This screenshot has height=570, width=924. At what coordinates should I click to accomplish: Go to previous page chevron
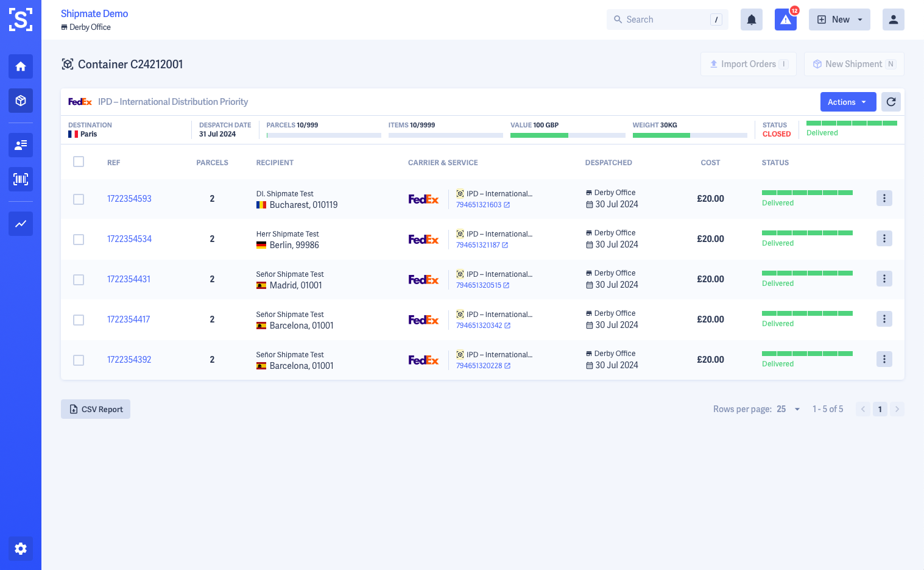pyautogui.click(x=863, y=409)
